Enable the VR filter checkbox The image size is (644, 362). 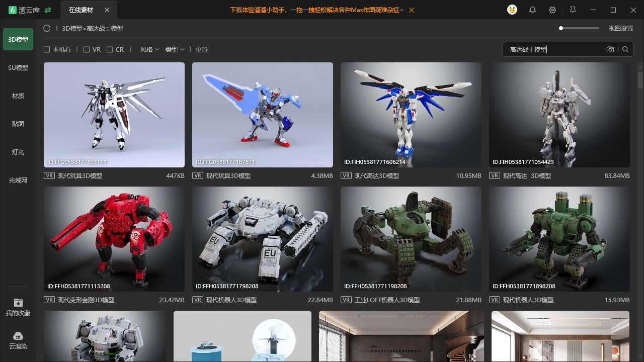click(87, 49)
